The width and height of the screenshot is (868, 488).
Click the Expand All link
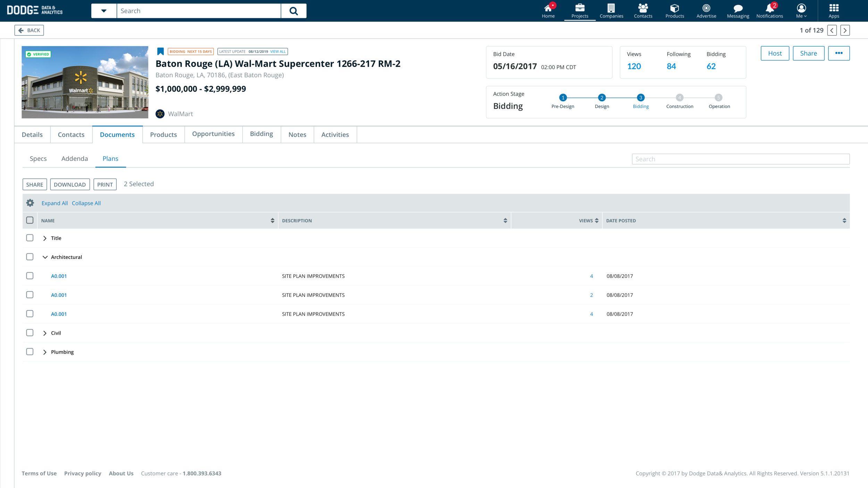55,203
